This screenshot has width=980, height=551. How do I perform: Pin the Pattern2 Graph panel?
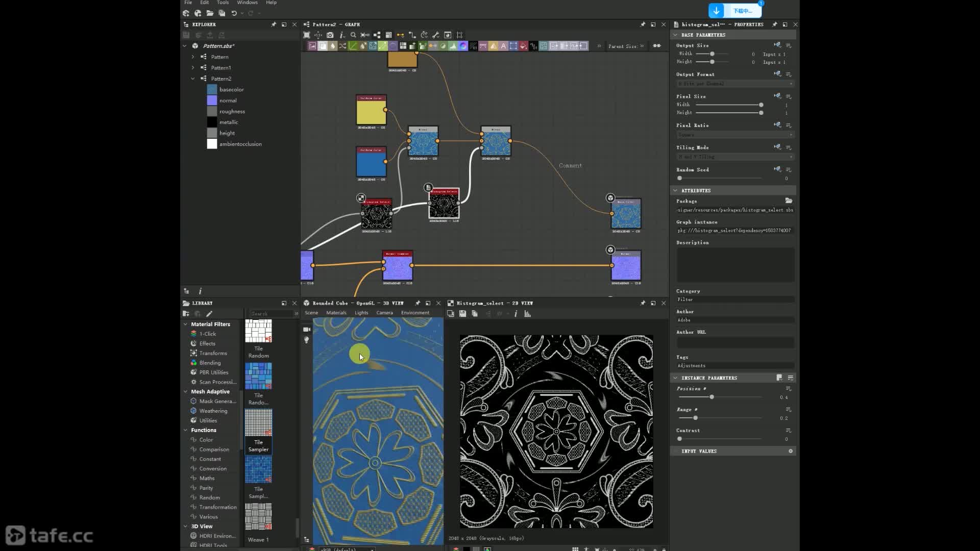point(643,24)
